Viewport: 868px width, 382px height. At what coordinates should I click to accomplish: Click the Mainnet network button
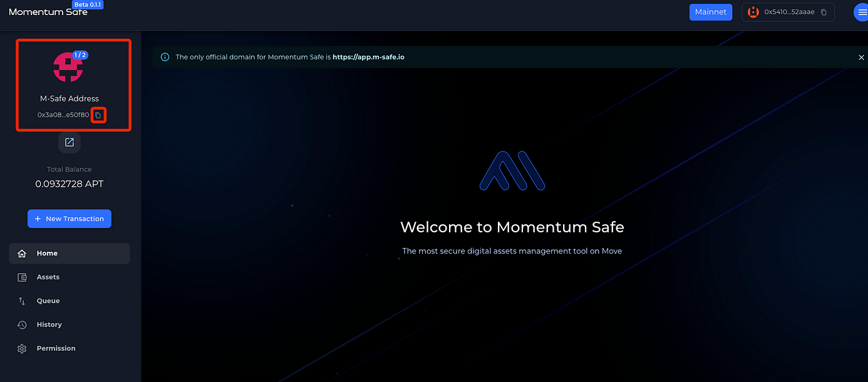[711, 12]
